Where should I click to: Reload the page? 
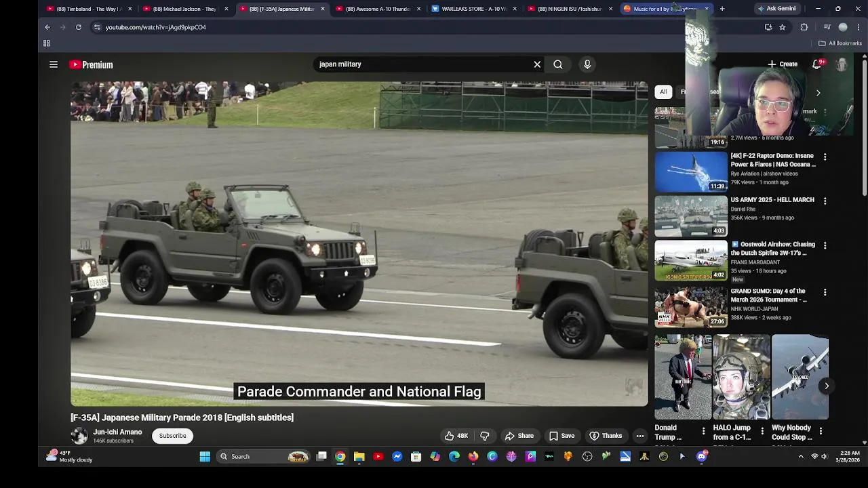coord(79,27)
